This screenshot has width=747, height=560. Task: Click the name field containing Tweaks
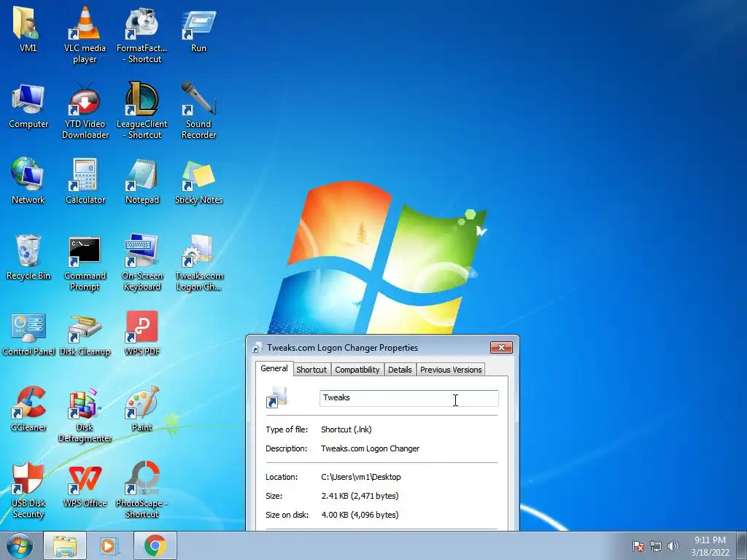[x=409, y=398]
